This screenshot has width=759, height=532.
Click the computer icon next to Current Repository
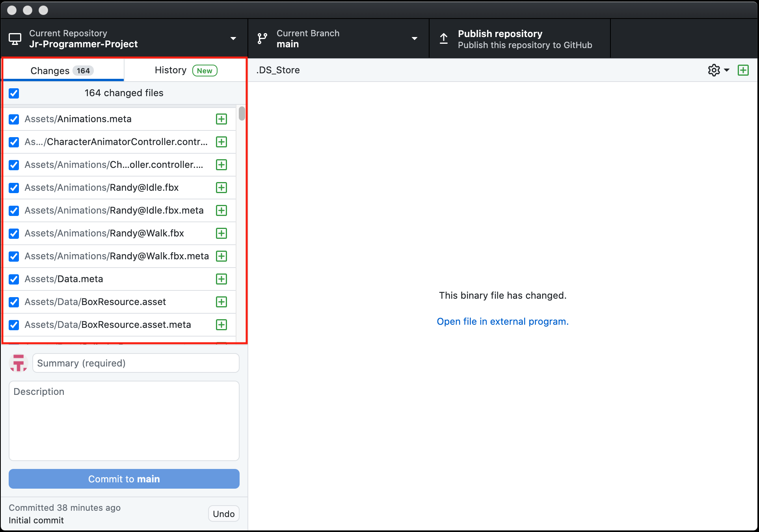point(15,39)
